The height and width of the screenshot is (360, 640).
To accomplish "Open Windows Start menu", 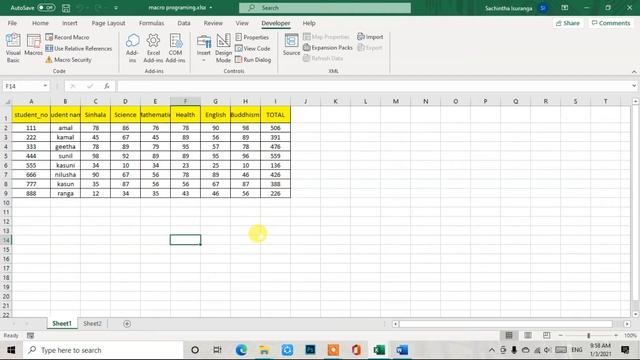I will (x=11, y=350).
